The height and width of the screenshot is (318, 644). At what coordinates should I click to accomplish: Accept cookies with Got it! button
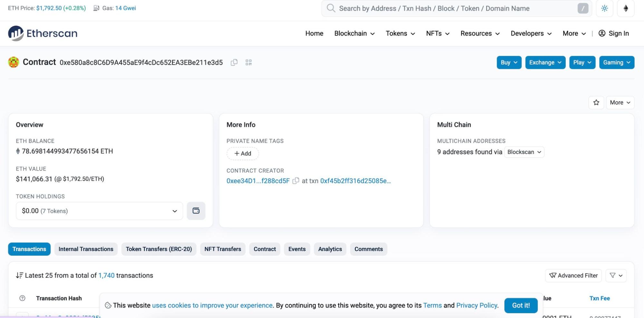[x=521, y=305]
